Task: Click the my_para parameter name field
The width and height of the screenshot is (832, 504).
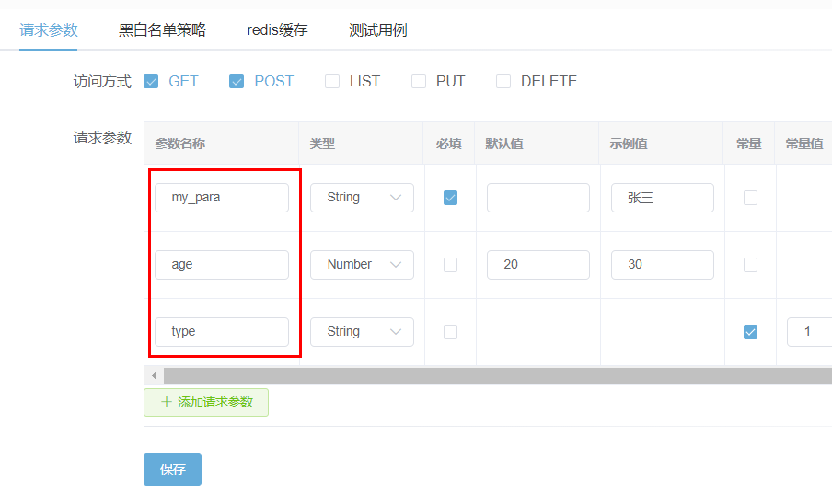Action: (221, 198)
